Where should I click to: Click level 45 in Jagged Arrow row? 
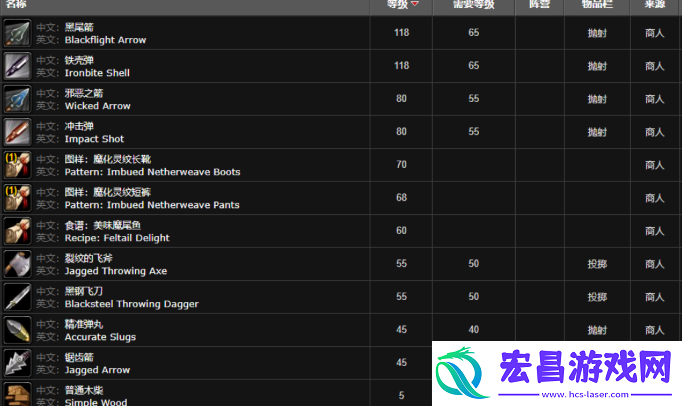[x=401, y=363]
